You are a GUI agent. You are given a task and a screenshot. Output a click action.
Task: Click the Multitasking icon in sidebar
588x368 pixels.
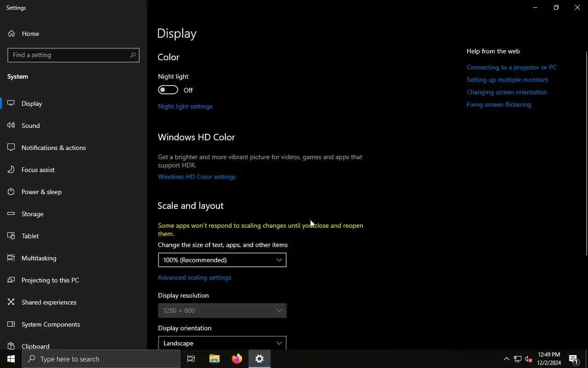(x=11, y=258)
